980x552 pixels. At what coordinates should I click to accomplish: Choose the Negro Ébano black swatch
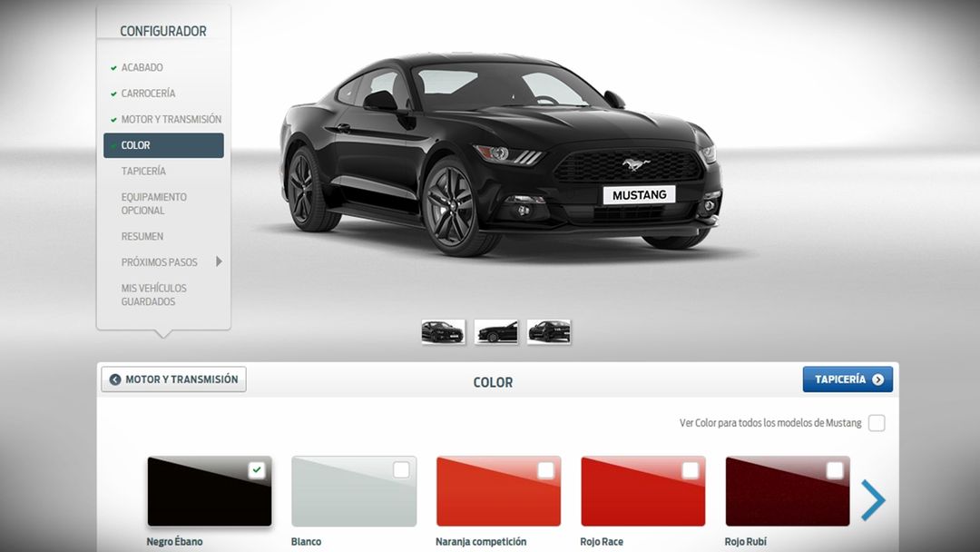pyautogui.click(x=210, y=491)
